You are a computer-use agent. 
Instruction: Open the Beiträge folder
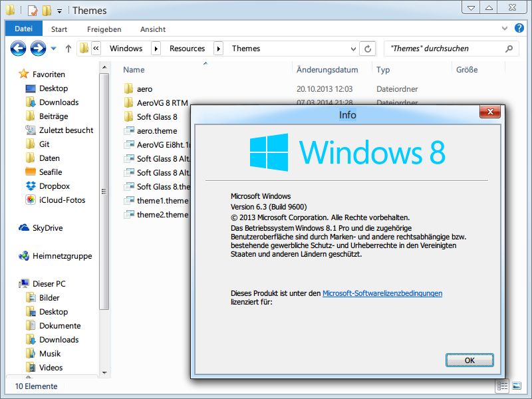47,116
